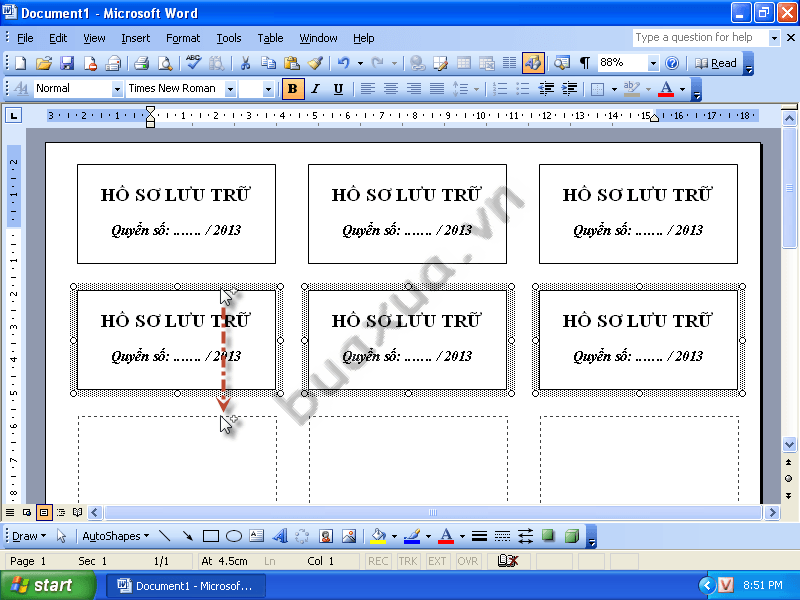Screen dimensions: 800x600
Task: Toggle the Drawing toolbar button
Action: click(533, 63)
